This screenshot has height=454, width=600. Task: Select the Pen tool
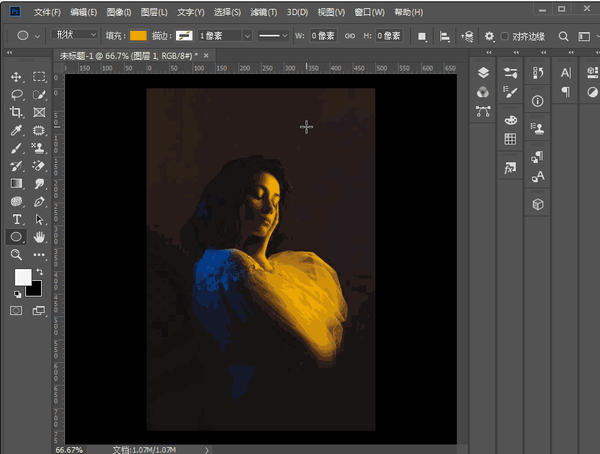tap(39, 201)
